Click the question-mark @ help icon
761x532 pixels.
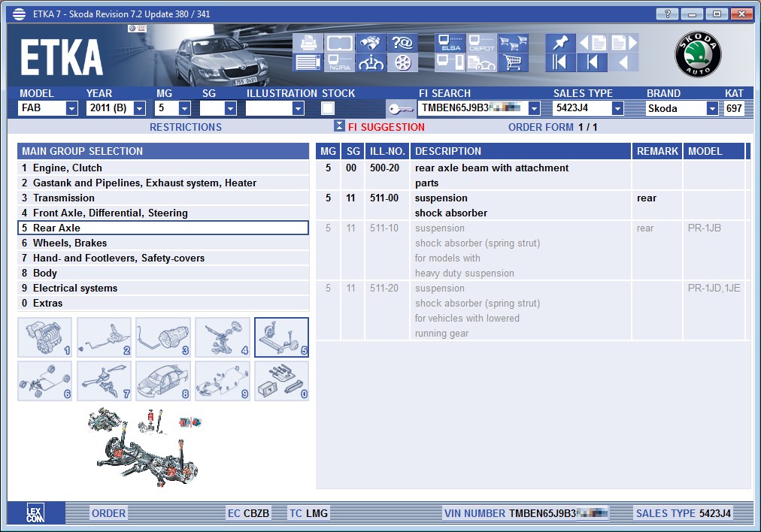tap(402, 43)
